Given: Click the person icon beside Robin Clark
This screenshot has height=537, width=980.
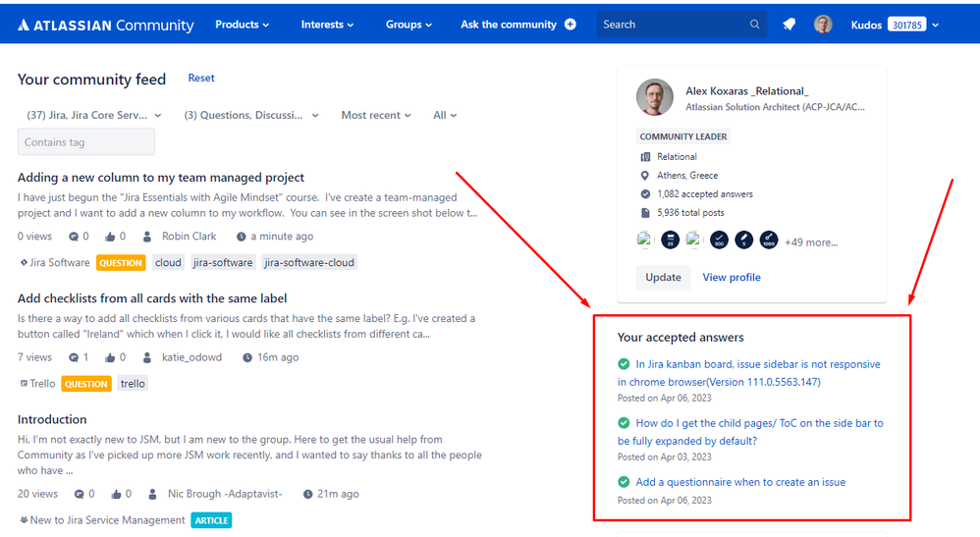Looking at the screenshot, I should click(x=147, y=237).
